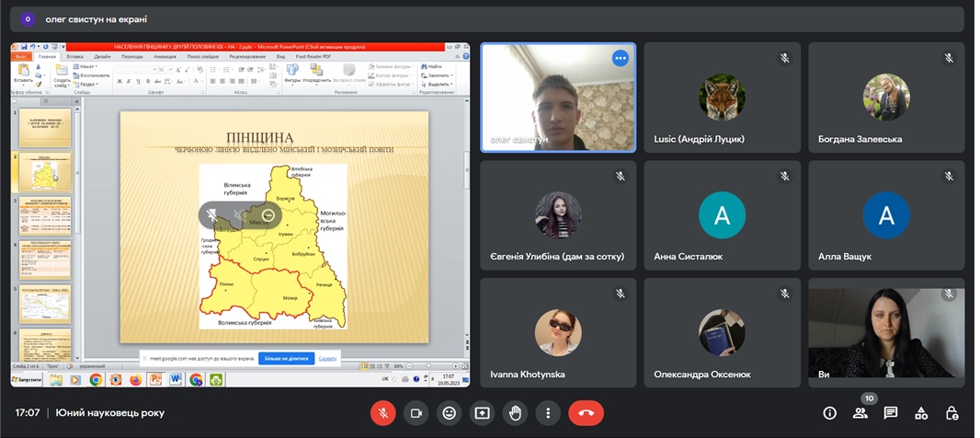
Task: Raise your hand in the meeting
Action: point(515,413)
